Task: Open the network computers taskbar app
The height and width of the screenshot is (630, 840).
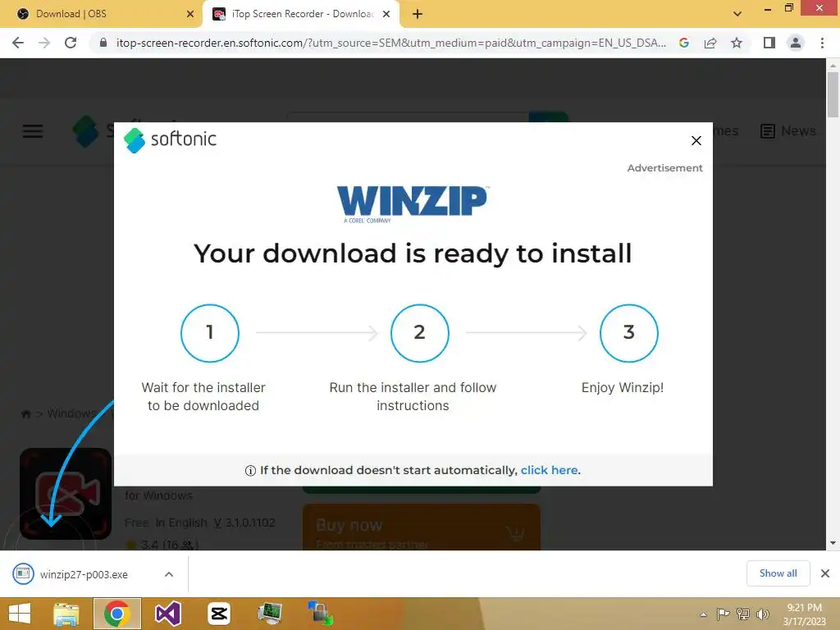Action: coord(321,614)
